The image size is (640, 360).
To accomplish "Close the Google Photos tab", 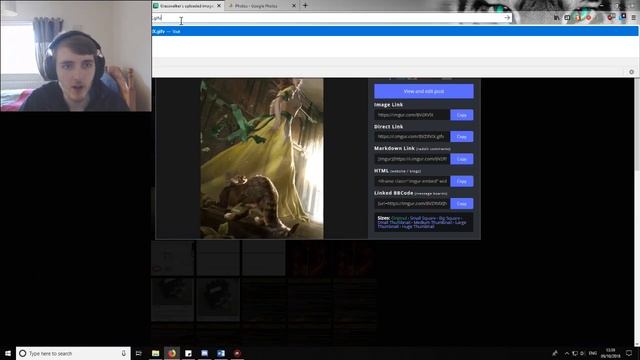I will click(294, 6).
